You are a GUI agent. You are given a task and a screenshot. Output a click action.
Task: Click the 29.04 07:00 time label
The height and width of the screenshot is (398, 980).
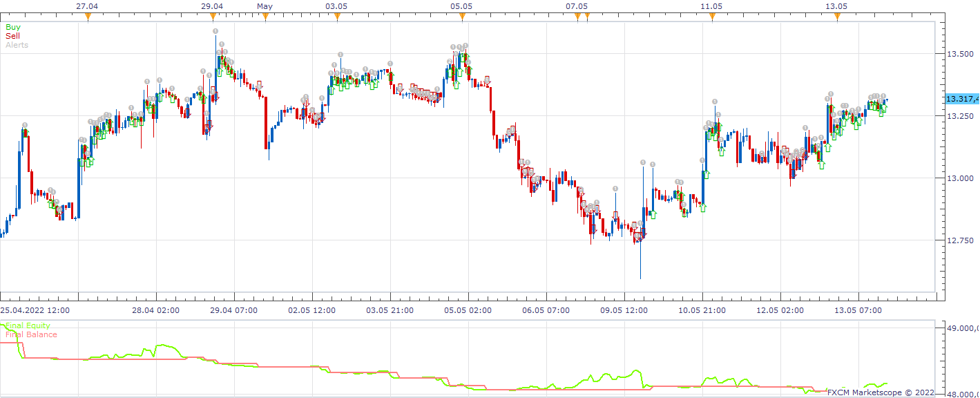pos(234,310)
